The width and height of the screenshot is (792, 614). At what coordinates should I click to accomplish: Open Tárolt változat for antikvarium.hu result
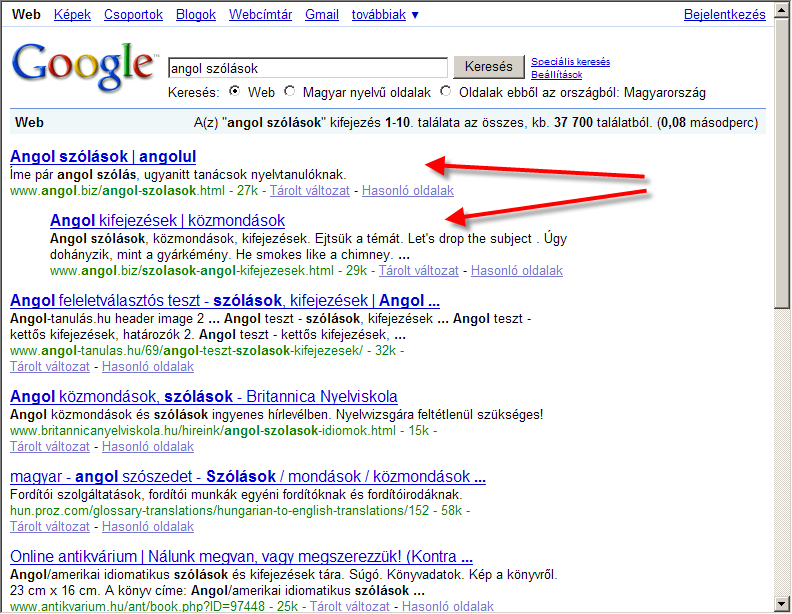pyautogui.click(x=350, y=606)
